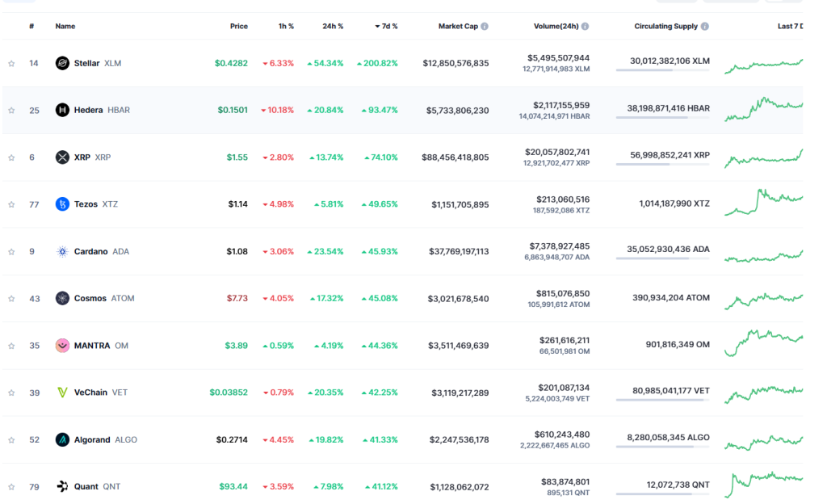Select the XRP coin logo
The image size is (827, 504).
(61, 157)
